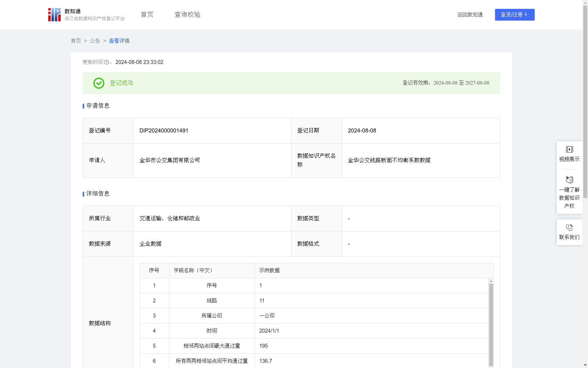Screen dimensions: 588x368
Task: Click the 数据结构 row label
Action: point(100,323)
